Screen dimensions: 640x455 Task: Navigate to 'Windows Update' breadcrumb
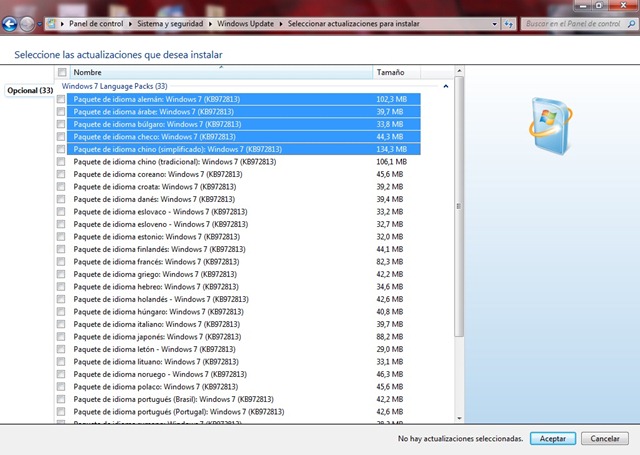(x=245, y=24)
